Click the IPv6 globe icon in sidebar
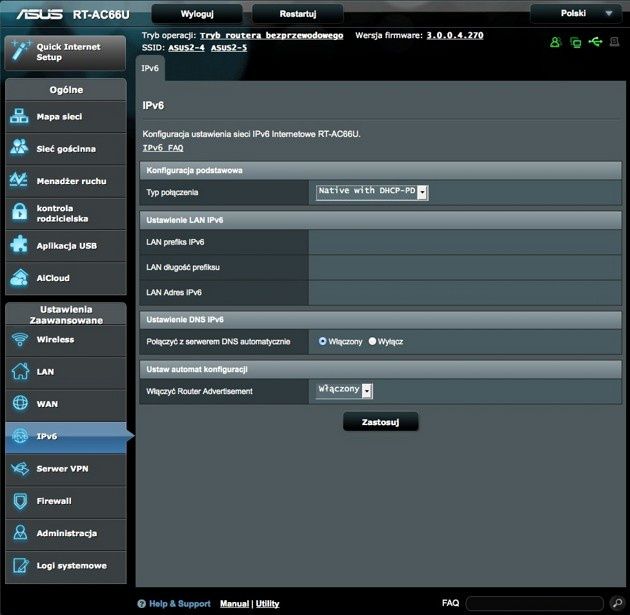This screenshot has width=630, height=615. (20, 436)
